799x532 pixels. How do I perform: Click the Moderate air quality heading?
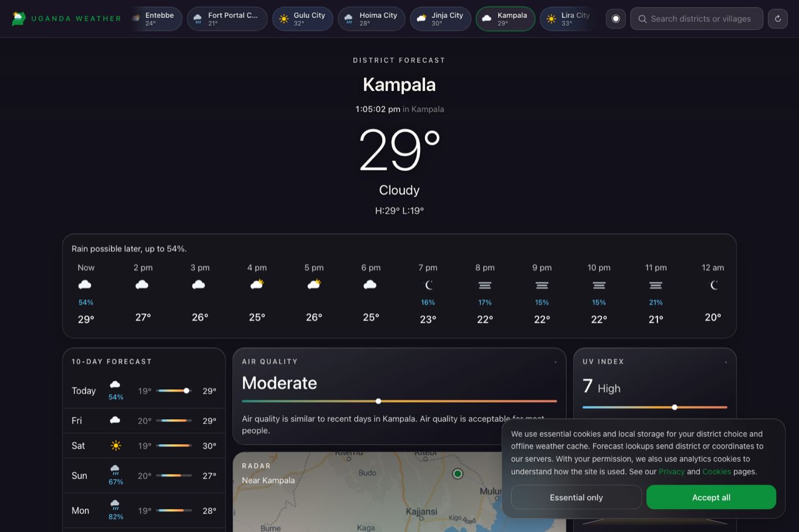[x=280, y=383]
